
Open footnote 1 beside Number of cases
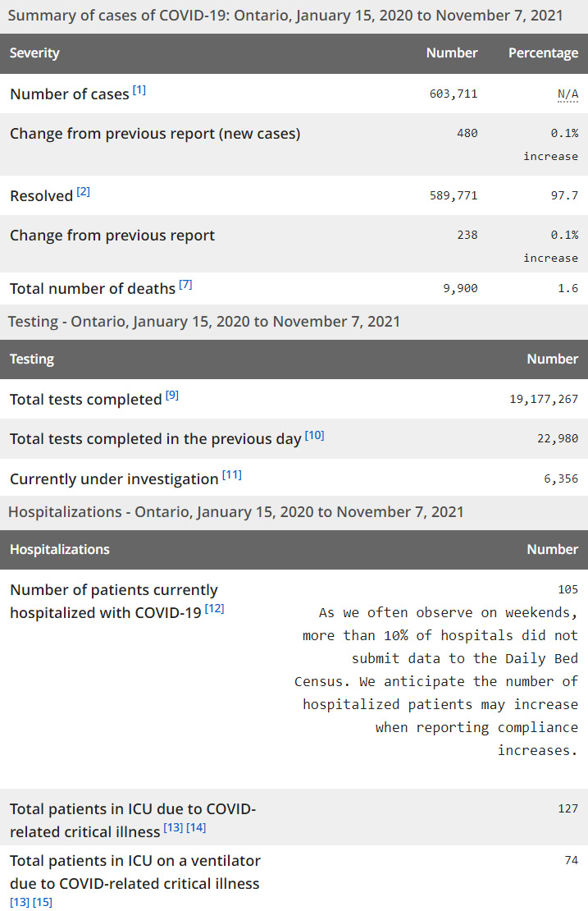(139, 90)
